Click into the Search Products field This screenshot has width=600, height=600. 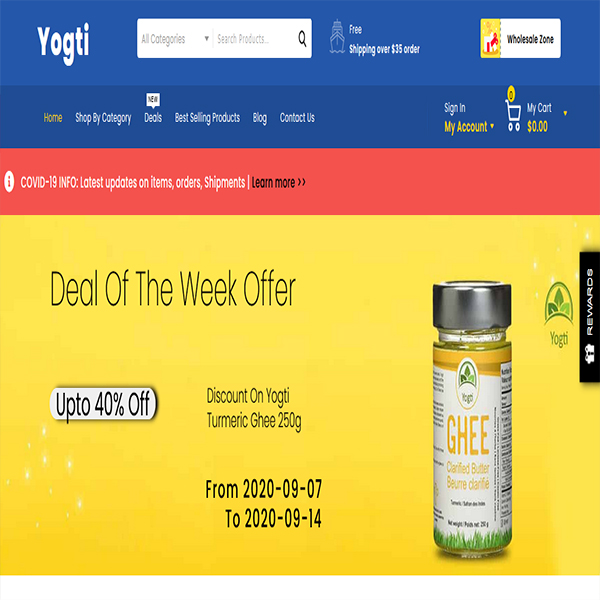[254, 39]
